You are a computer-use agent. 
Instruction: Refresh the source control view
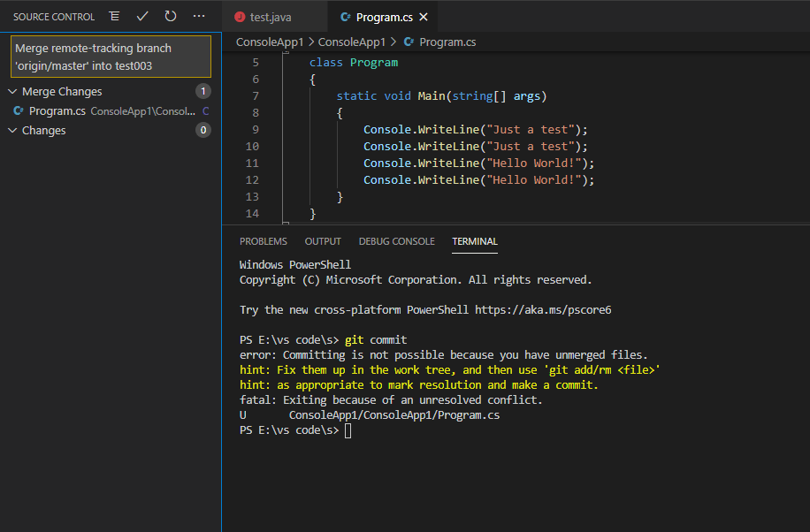pos(171,17)
